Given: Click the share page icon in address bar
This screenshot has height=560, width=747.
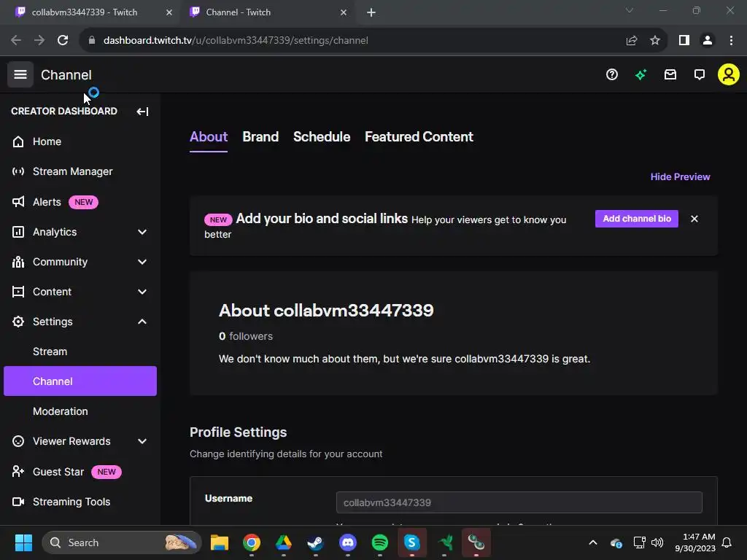Looking at the screenshot, I should pyautogui.click(x=632, y=41).
